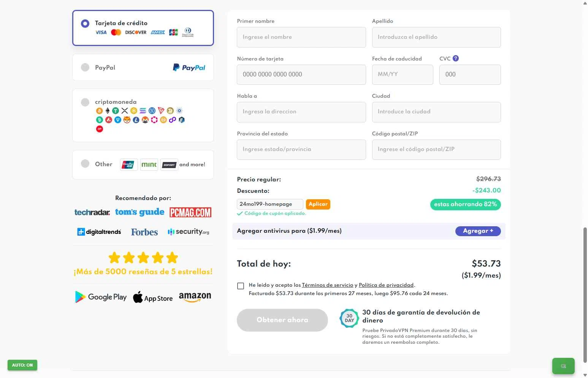
Task: Open the Términos de servicio link
Action: [x=328, y=285]
